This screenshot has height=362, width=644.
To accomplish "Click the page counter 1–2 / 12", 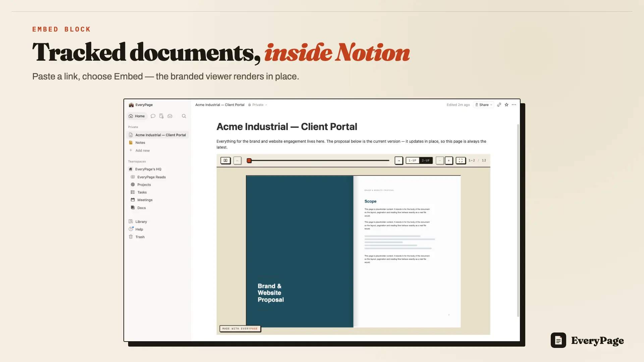I will (477, 161).
